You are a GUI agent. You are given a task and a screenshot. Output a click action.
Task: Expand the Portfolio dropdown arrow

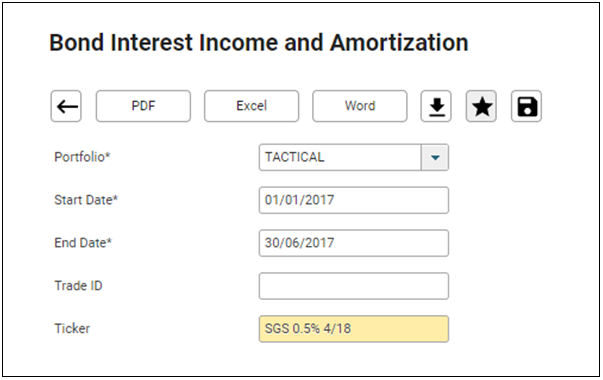pyautogui.click(x=435, y=158)
